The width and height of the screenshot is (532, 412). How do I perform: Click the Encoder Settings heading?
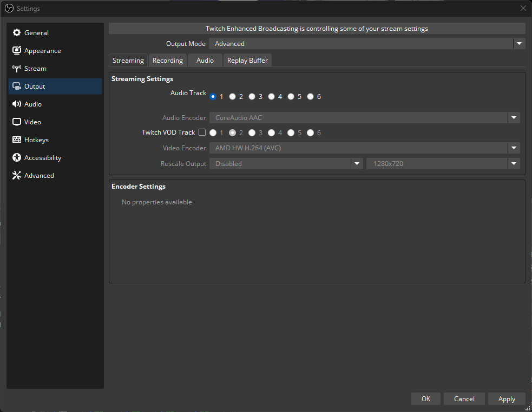pyautogui.click(x=139, y=187)
